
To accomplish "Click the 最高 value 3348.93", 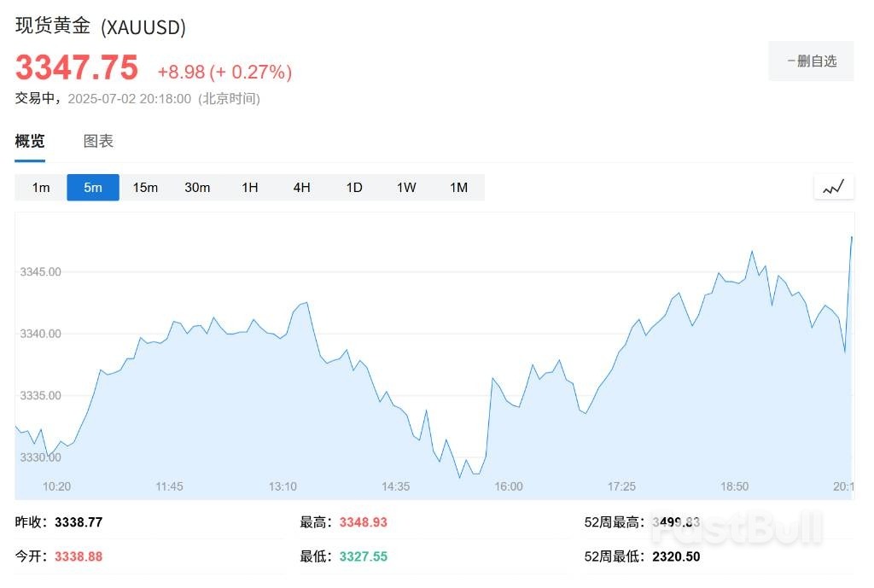I will tap(363, 522).
